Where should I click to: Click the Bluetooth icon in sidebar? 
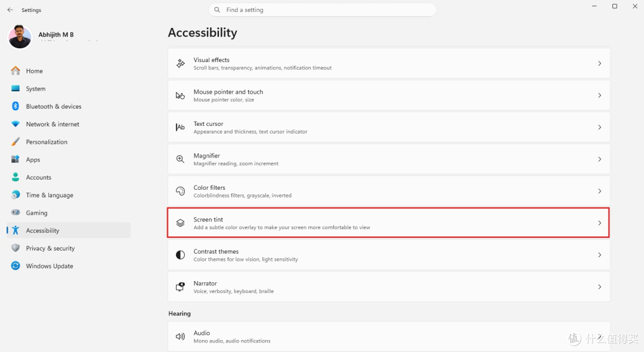click(x=16, y=106)
